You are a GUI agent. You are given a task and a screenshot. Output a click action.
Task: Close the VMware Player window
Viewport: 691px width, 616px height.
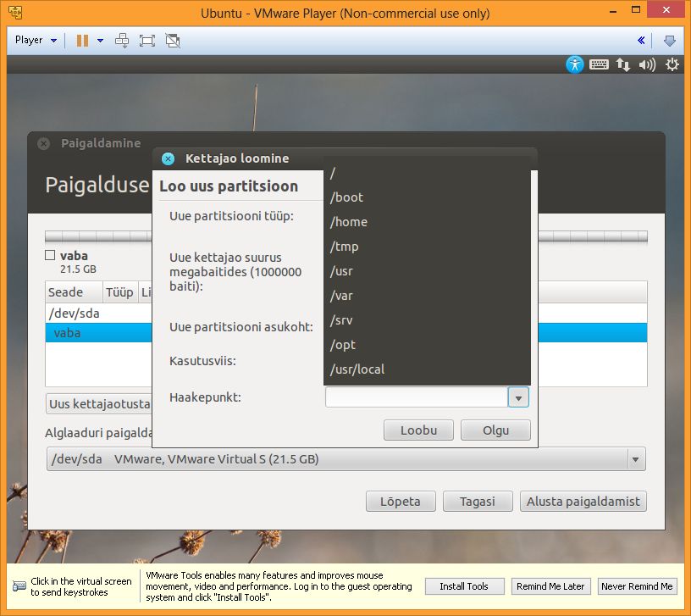coord(666,10)
